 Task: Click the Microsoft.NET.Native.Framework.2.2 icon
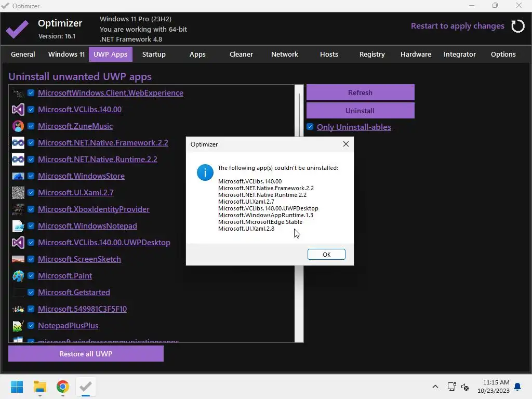click(18, 143)
